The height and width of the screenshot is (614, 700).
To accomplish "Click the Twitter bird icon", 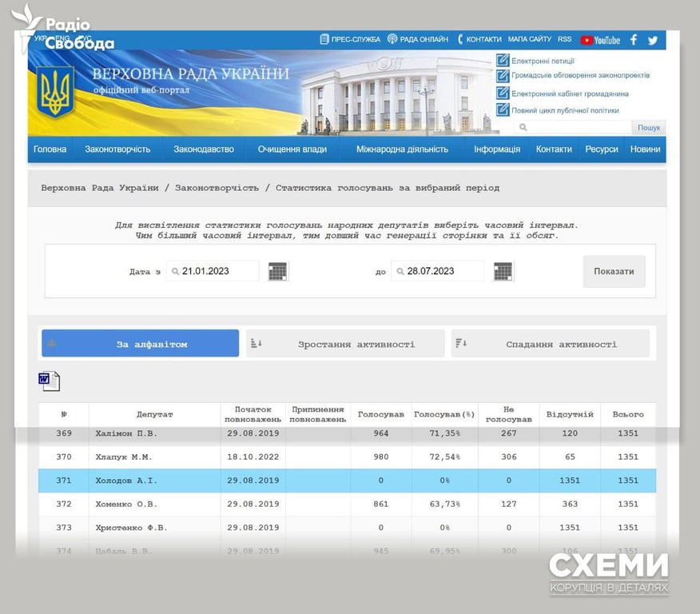I will pyautogui.click(x=653, y=40).
